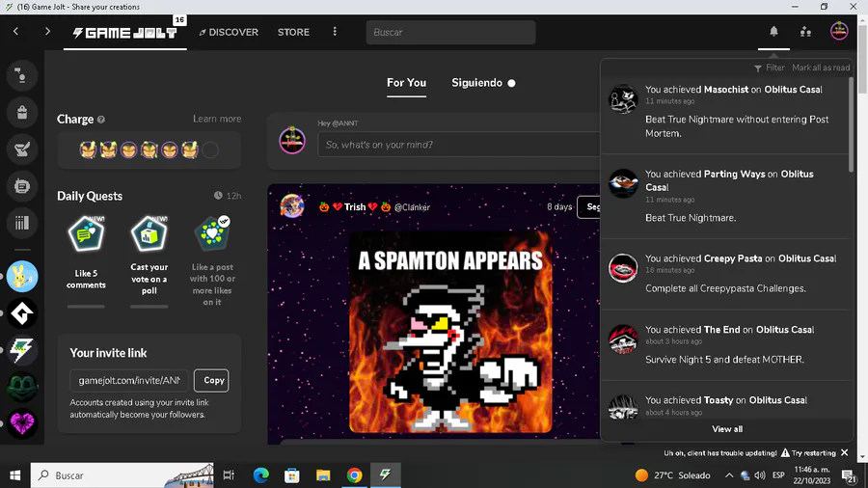Open Microsoft Store from the taskbar
Screen dimensions: 868x488
[x=291, y=475]
